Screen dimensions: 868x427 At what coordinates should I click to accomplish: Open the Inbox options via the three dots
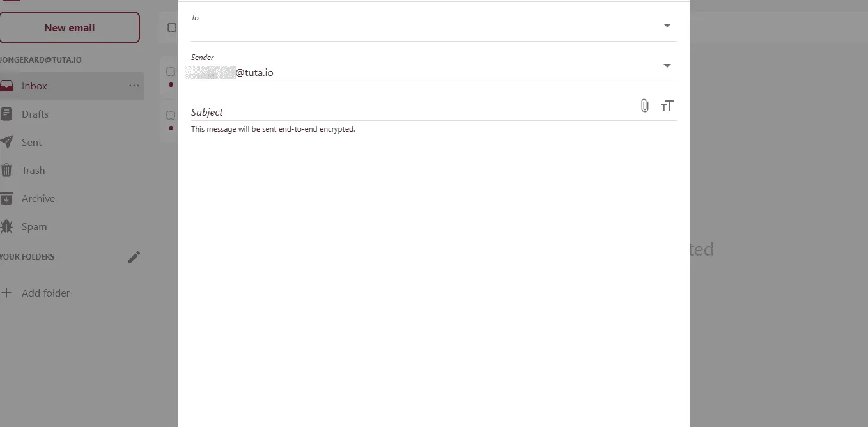(134, 85)
